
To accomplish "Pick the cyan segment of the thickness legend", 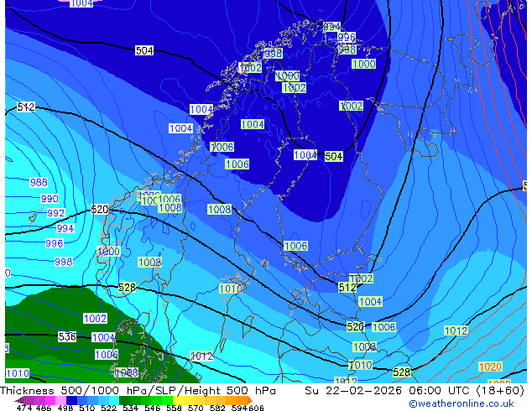I will pos(114,400).
